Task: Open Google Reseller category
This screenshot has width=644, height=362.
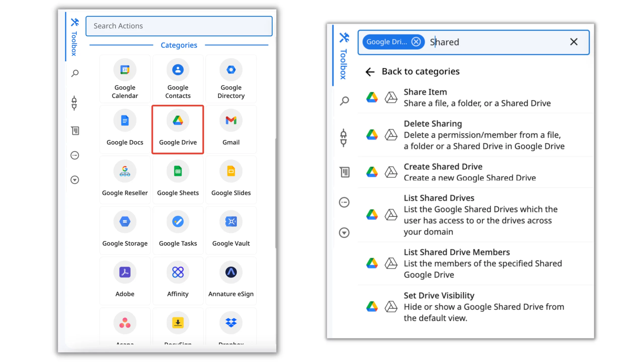Action: click(x=125, y=180)
